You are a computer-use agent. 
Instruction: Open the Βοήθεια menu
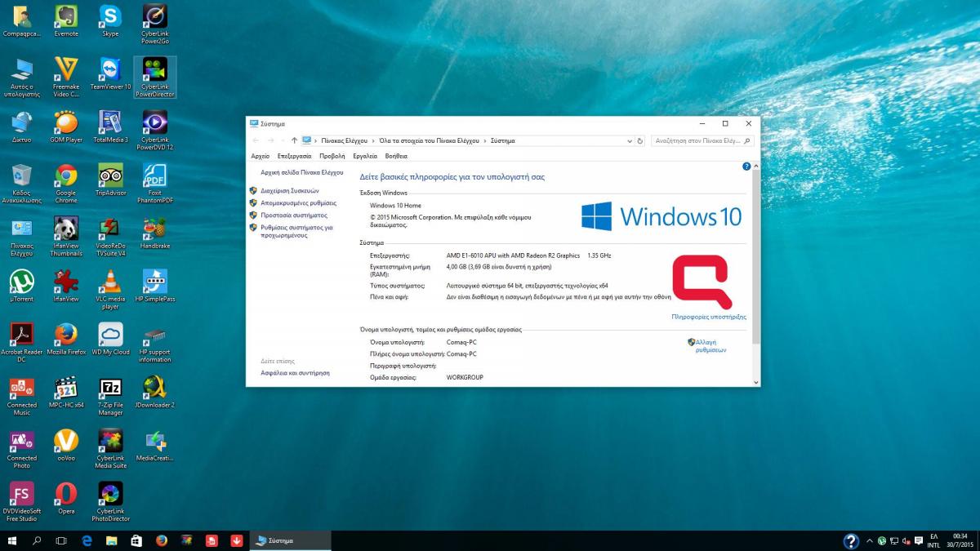396,156
